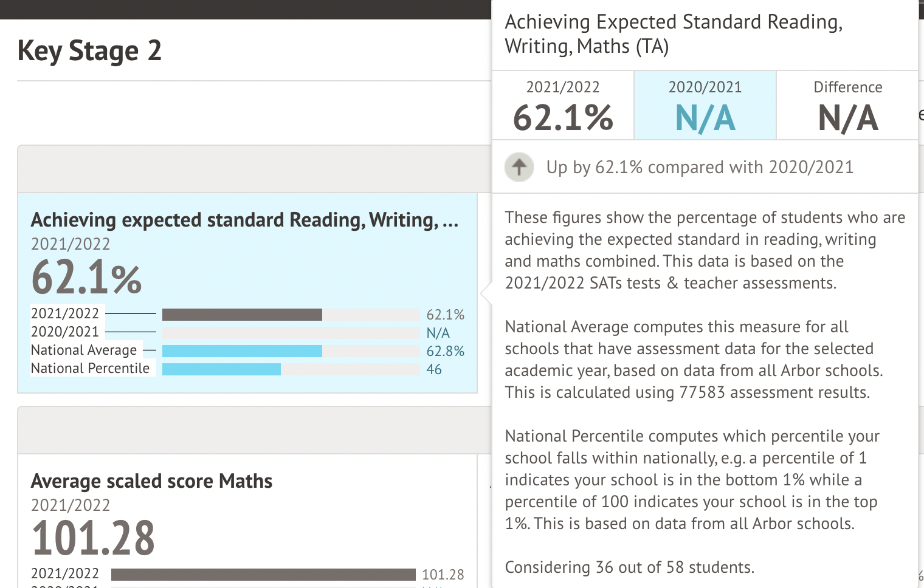Click Considering 36 out of 58 students text
Screen dimensions: 924x588
click(x=629, y=567)
